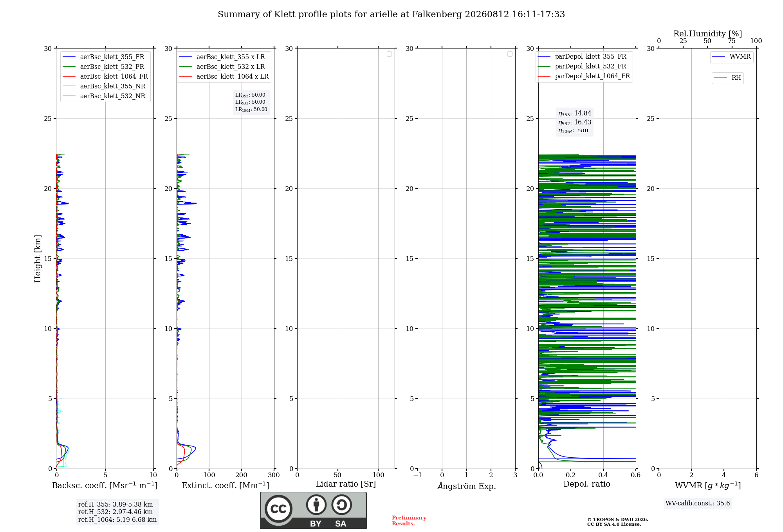The image size is (783, 532).
Task: Click the Height [km] axis label
Action: pos(38,259)
